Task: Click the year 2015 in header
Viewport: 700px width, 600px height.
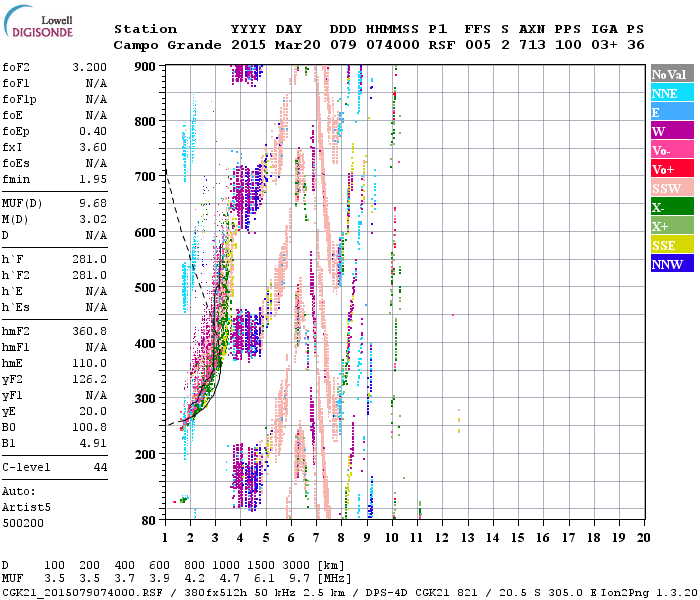Action: tap(248, 45)
